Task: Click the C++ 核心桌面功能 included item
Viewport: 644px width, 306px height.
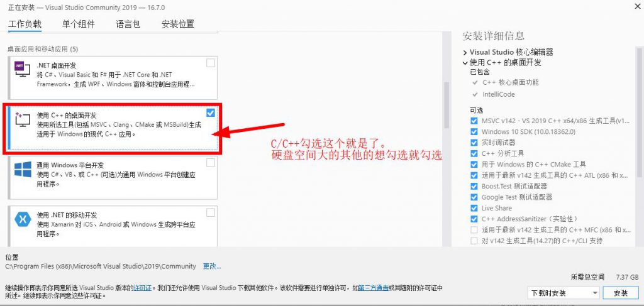Action: click(509, 82)
